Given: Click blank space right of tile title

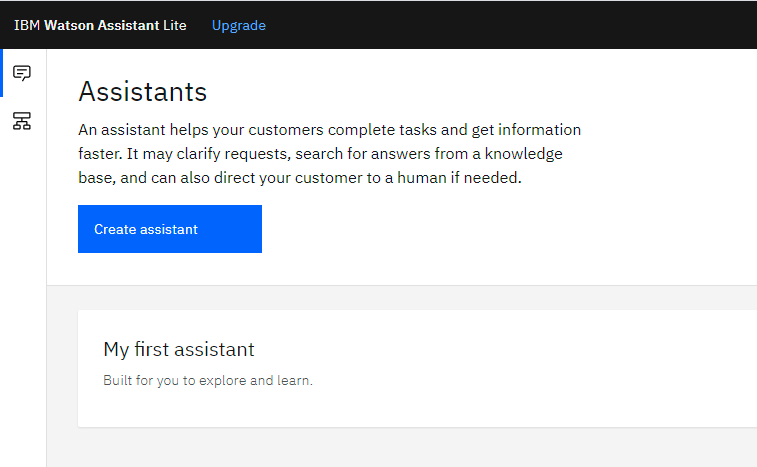Looking at the screenshot, I should click(x=483, y=349).
